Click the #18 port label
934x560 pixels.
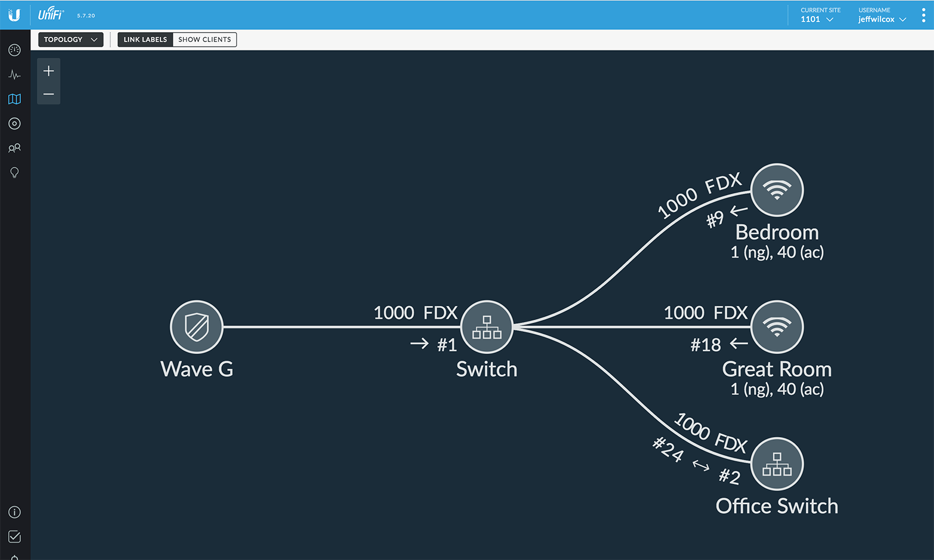click(x=706, y=345)
